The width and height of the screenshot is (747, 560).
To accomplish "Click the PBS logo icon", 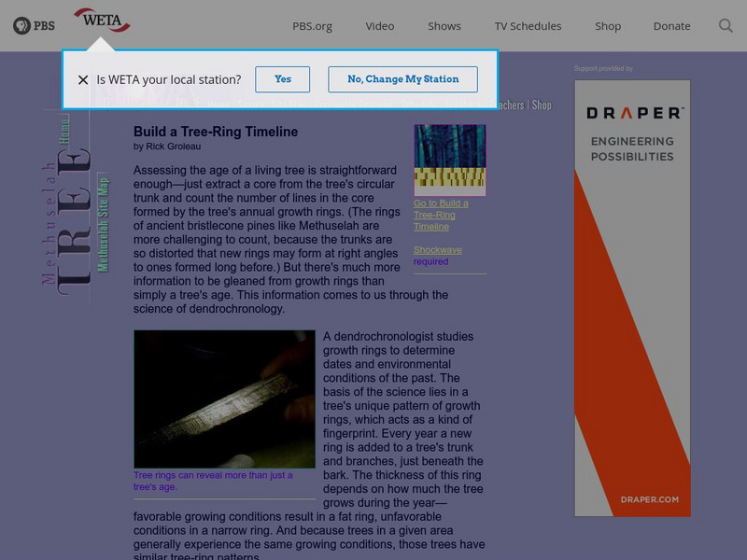I will [34, 26].
